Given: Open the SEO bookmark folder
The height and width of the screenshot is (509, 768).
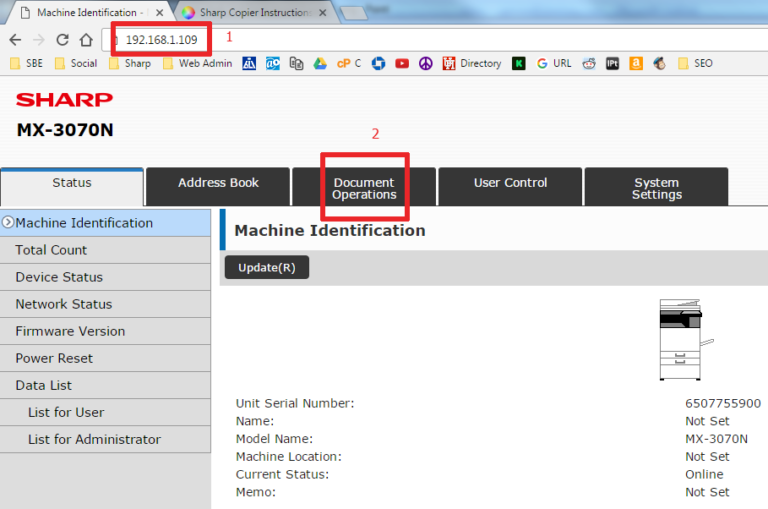Looking at the screenshot, I should point(695,63).
